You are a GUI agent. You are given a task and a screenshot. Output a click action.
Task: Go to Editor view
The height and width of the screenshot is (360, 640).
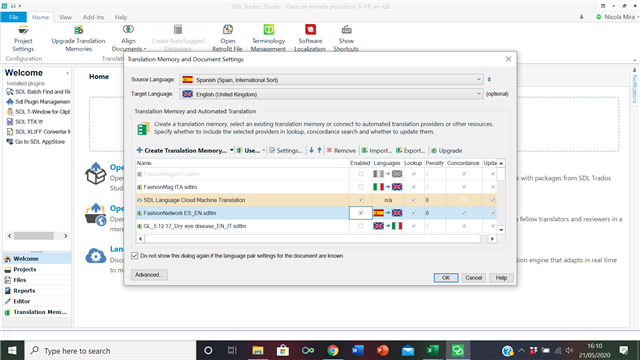point(37,301)
